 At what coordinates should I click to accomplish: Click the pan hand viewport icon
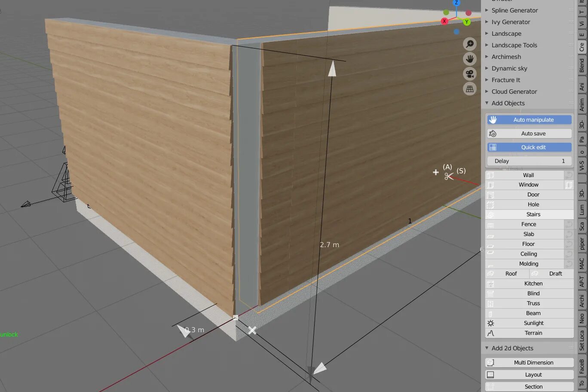tap(470, 59)
